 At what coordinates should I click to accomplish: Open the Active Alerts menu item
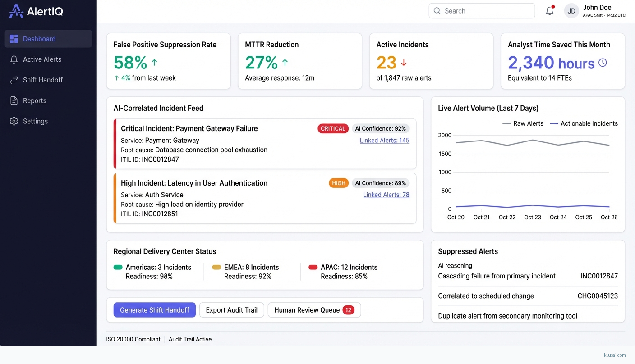point(42,59)
